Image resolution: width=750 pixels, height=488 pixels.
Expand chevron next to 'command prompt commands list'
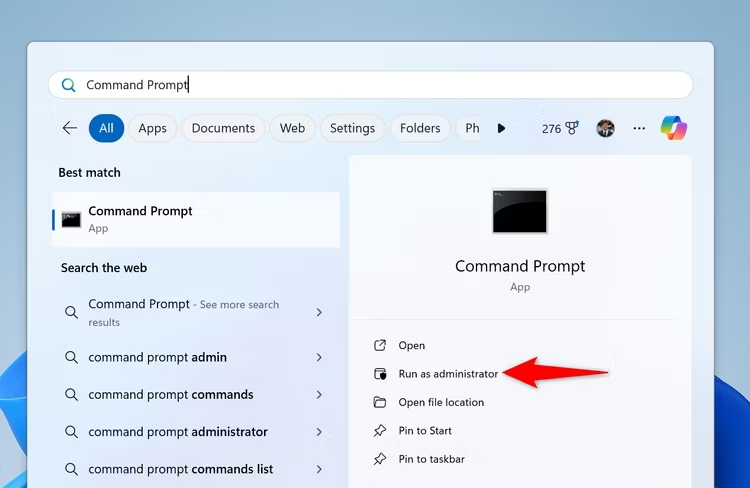pyautogui.click(x=319, y=469)
